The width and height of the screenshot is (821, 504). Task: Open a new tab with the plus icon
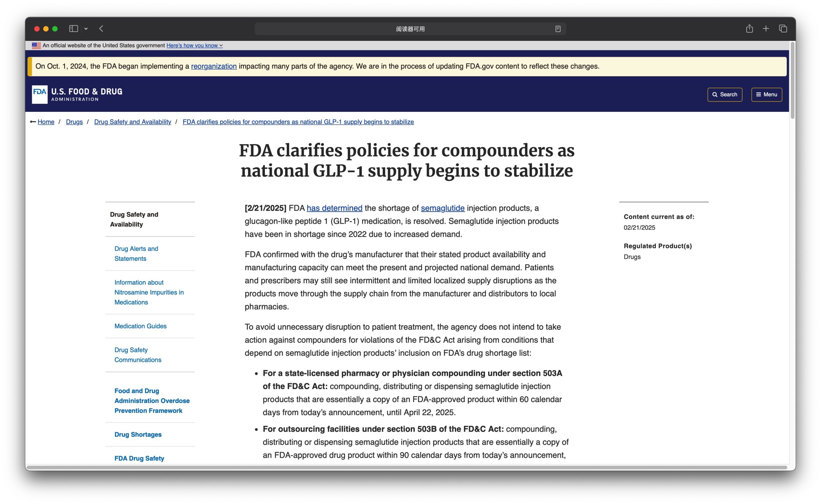click(766, 28)
